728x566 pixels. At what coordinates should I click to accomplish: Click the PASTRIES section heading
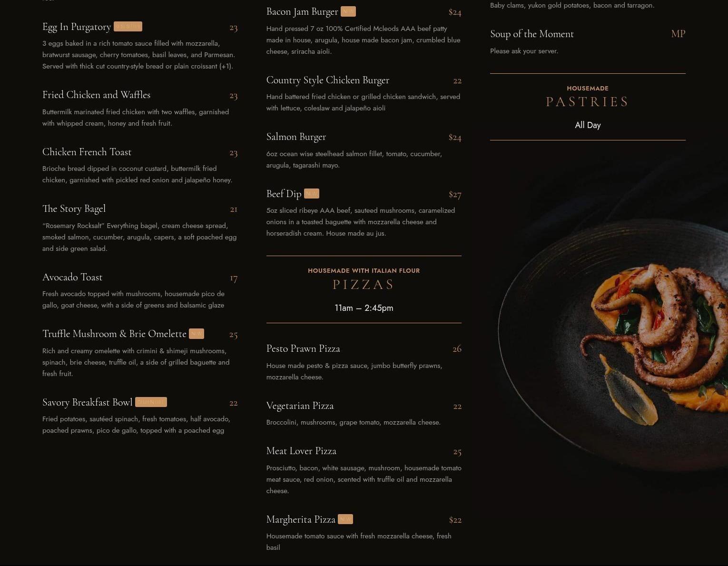pyautogui.click(x=588, y=102)
